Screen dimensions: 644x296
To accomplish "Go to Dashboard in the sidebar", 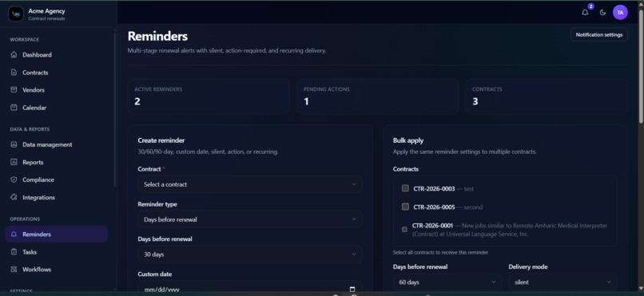I will pos(56,54).
